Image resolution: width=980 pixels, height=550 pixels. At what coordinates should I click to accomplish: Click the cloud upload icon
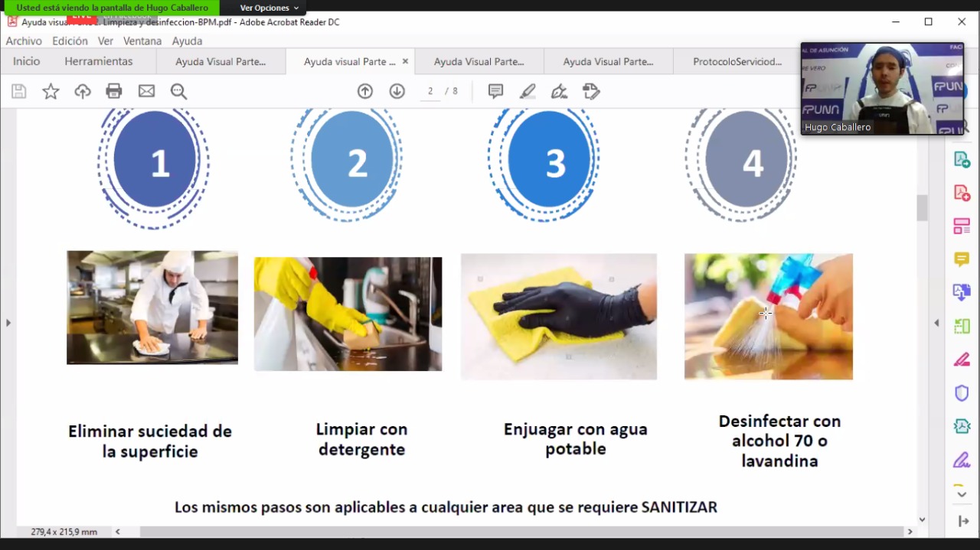point(83,92)
